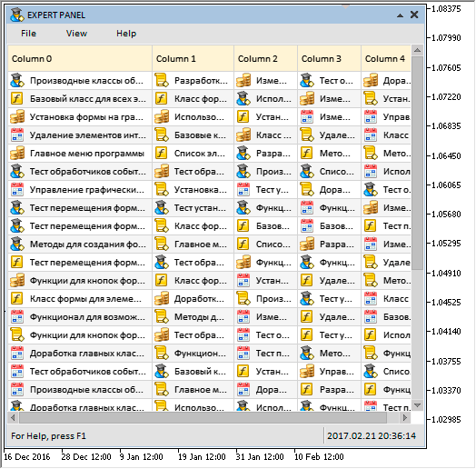Open the Help menu
Image resolution: width=476 pixels, height=469 pixels.
(126, 34)
